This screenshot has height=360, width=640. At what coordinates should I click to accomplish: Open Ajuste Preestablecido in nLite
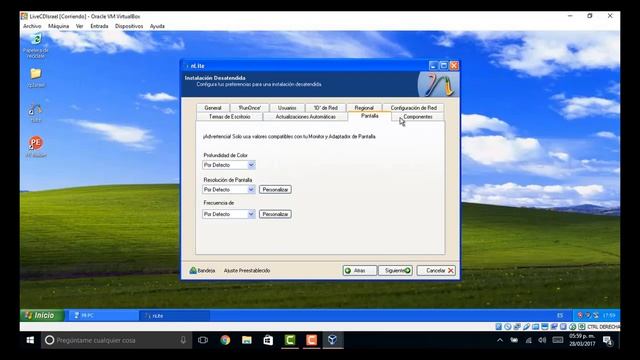(247, 270)
